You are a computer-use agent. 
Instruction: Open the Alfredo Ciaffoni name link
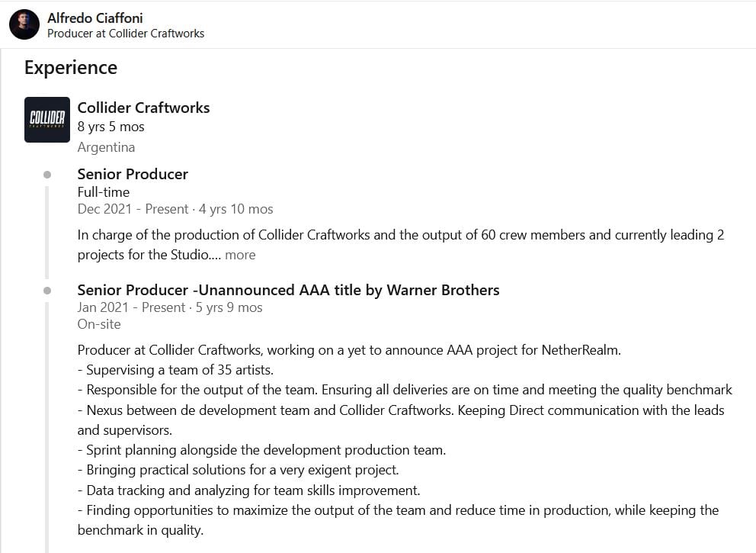click(95, 18)
